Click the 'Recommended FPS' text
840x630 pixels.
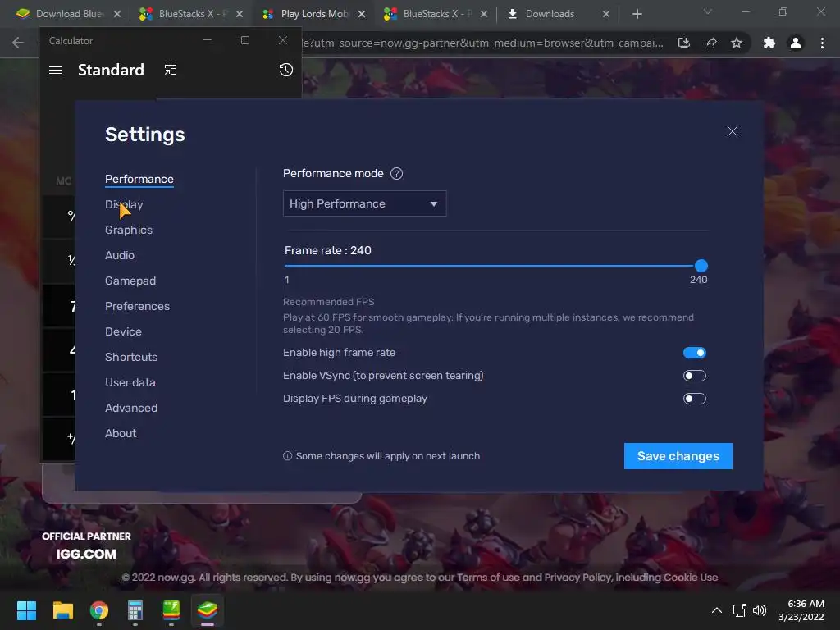328,302
